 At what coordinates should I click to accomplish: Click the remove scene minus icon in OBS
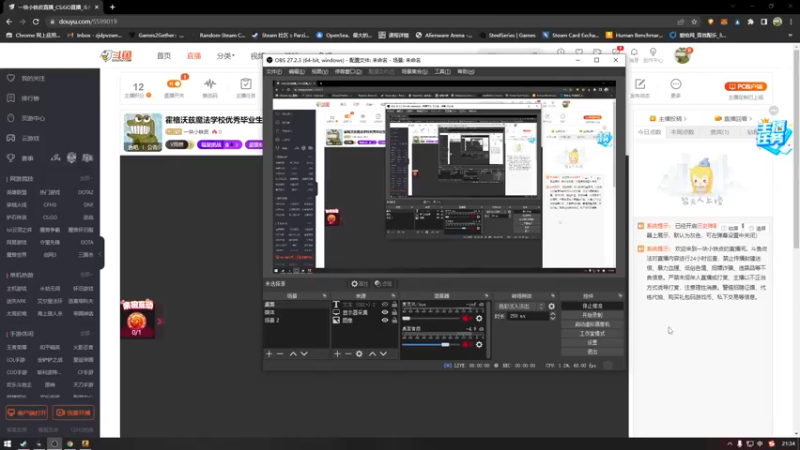pos(280,354)
